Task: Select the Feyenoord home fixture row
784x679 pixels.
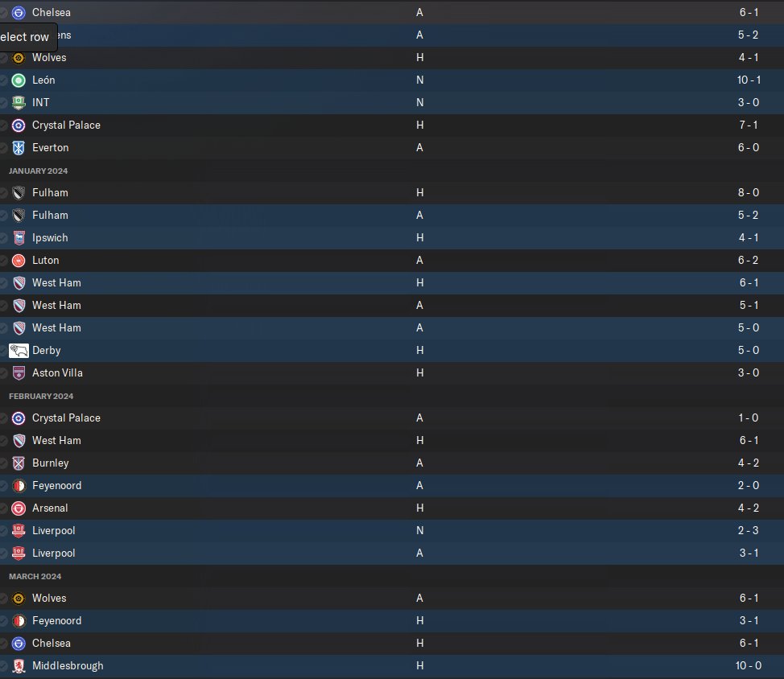Action: pyautogui.click(x=392, y=620)
